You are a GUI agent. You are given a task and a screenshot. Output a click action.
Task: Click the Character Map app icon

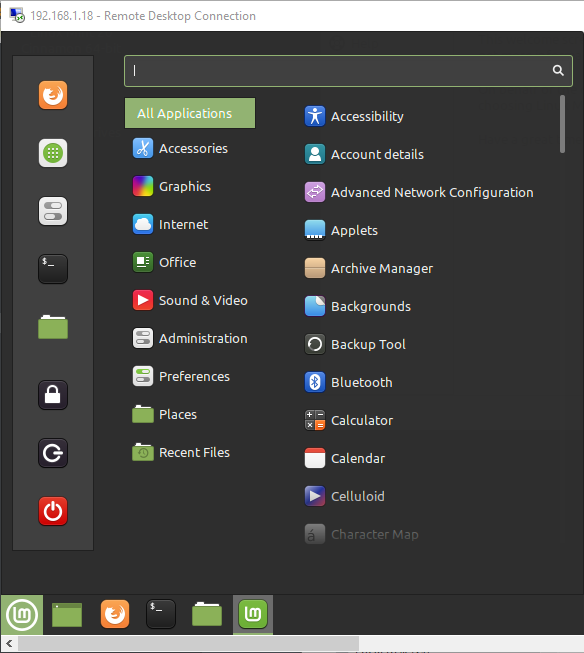point(315,534)
